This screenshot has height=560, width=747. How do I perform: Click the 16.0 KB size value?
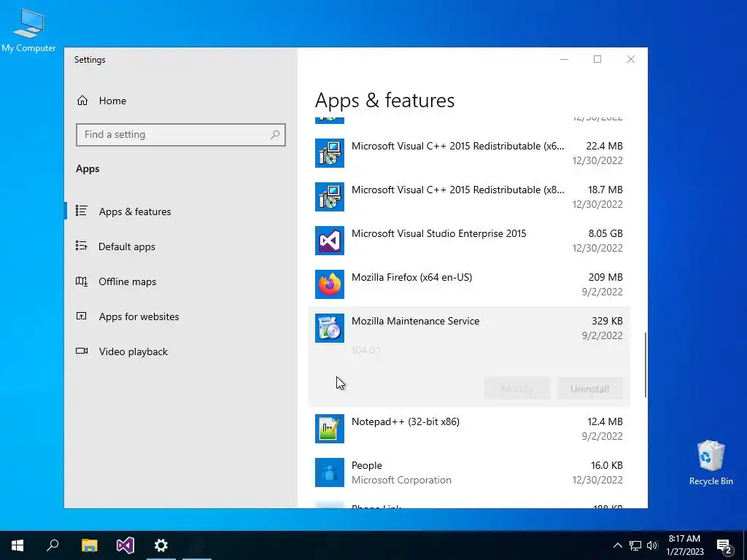pos(606,465)
